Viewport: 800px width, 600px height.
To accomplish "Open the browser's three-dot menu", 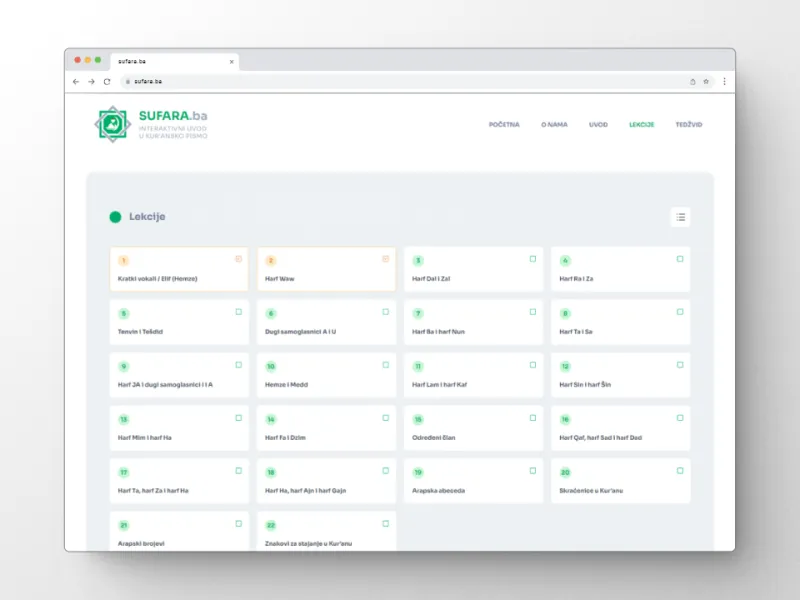I will [x=724, y=81].
